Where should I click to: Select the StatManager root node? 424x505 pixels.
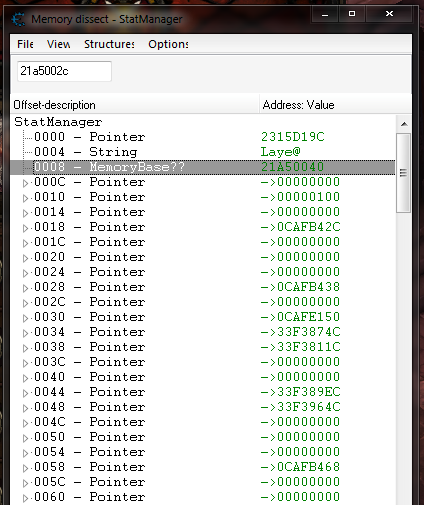pos(58,122)
